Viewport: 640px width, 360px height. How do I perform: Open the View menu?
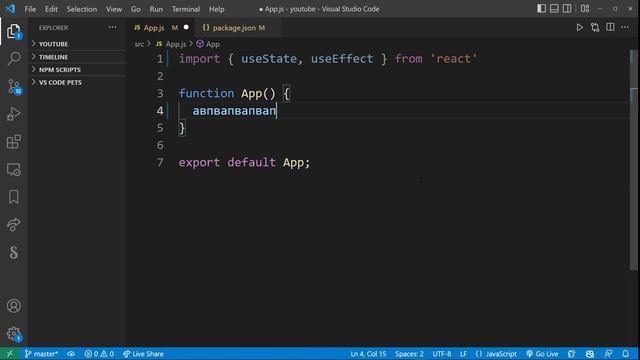coord(113,9)
